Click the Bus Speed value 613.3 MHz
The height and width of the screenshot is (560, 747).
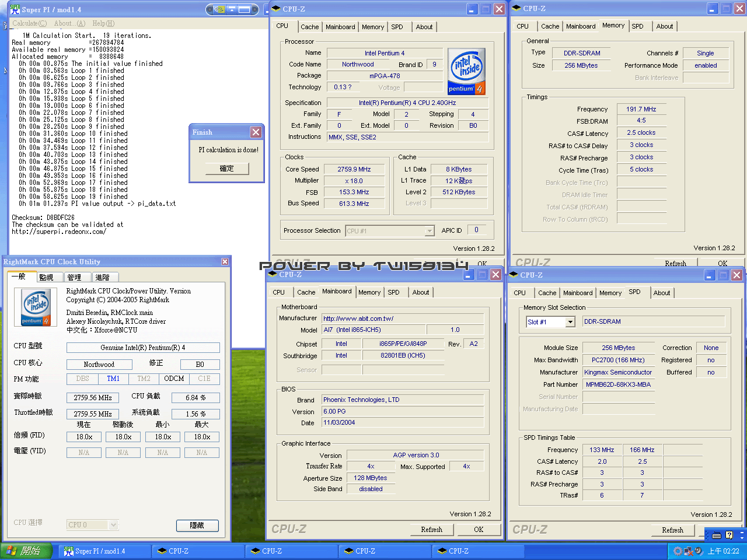coord(354,204)
